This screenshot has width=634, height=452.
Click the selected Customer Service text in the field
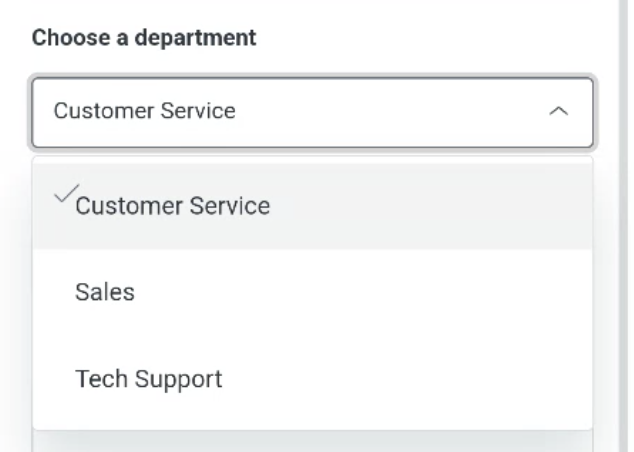pos(144,111)
